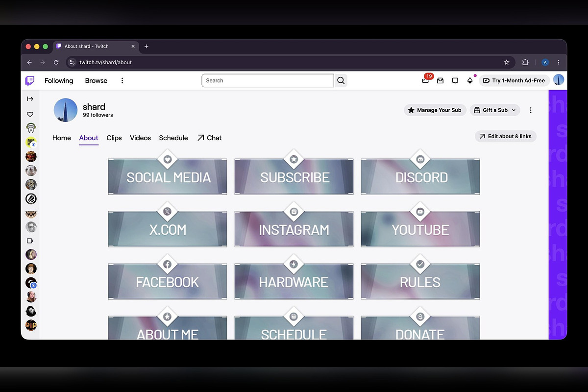Click the search magnifier button

click(341, 80)
